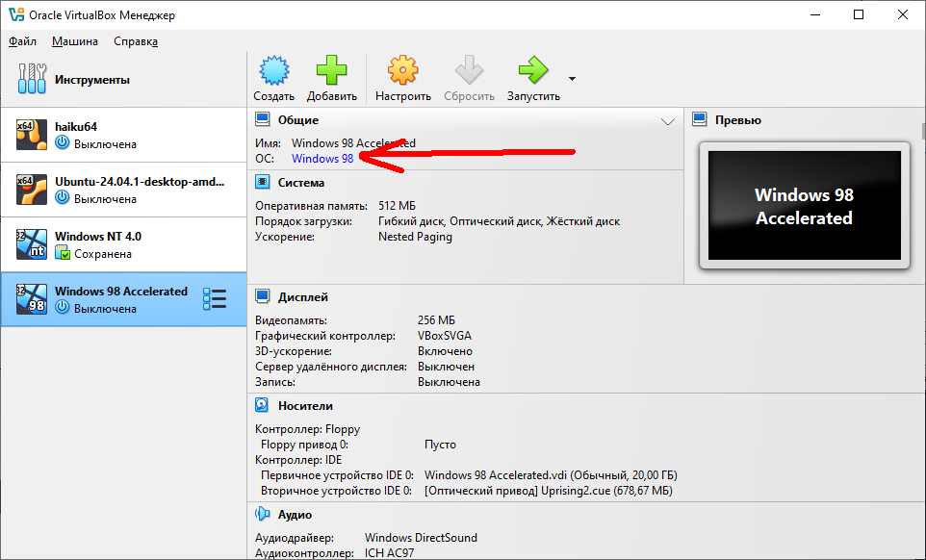Open the Файл menu
The height and width of the screenshot is (560, 926).
[22, 41]
